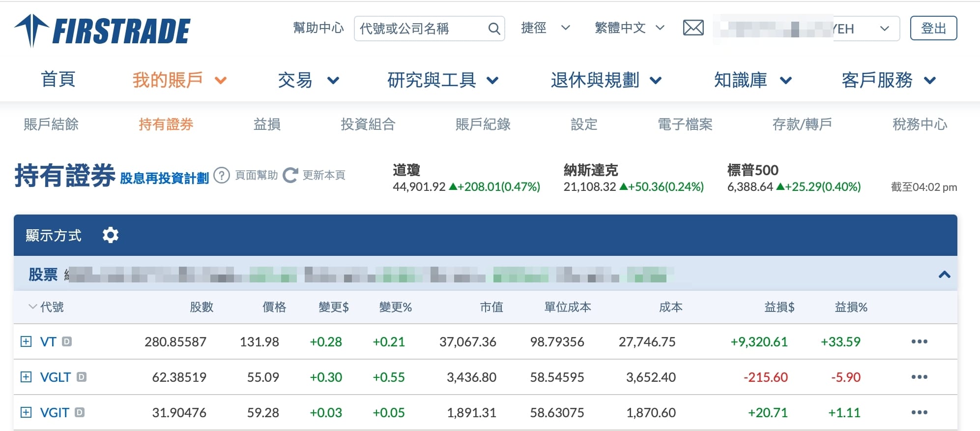980x431 pixels.
Task: Open the 我的賬戶 menu
Action: 179,80
